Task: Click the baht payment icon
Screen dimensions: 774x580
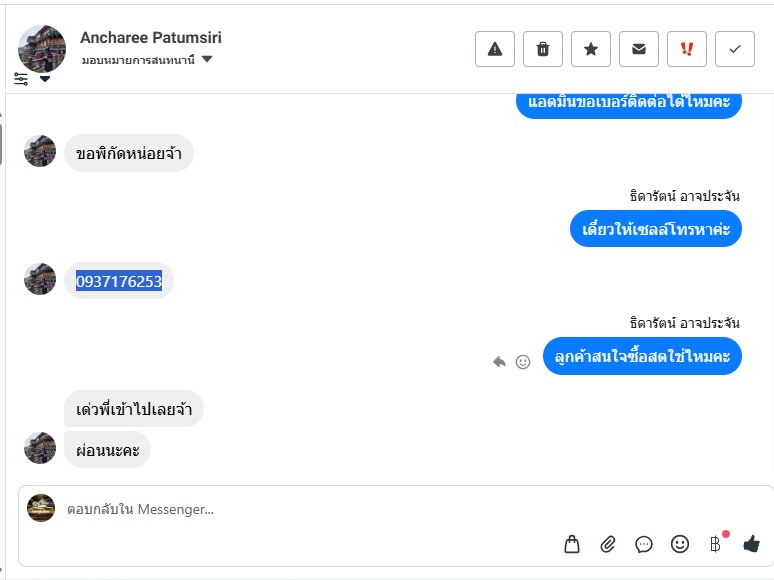Action: coord(715,544)
